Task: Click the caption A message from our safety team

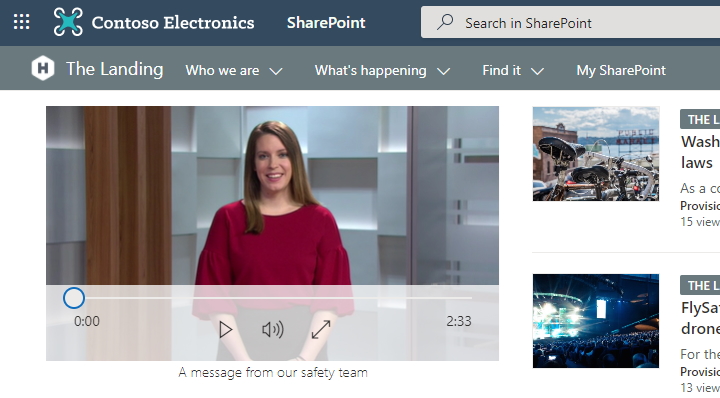Action: click(x=273, y=372)
